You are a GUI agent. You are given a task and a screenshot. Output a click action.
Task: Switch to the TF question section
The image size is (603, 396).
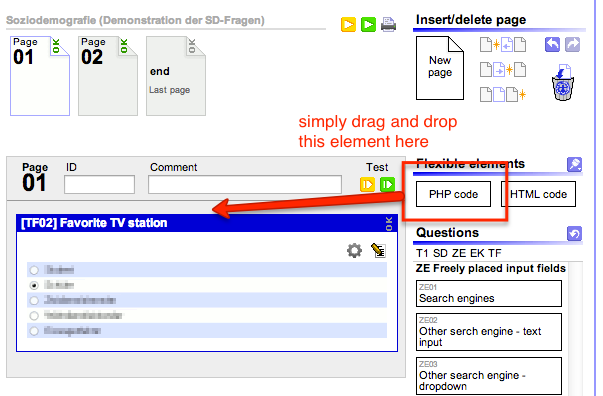tap(495, 253)
